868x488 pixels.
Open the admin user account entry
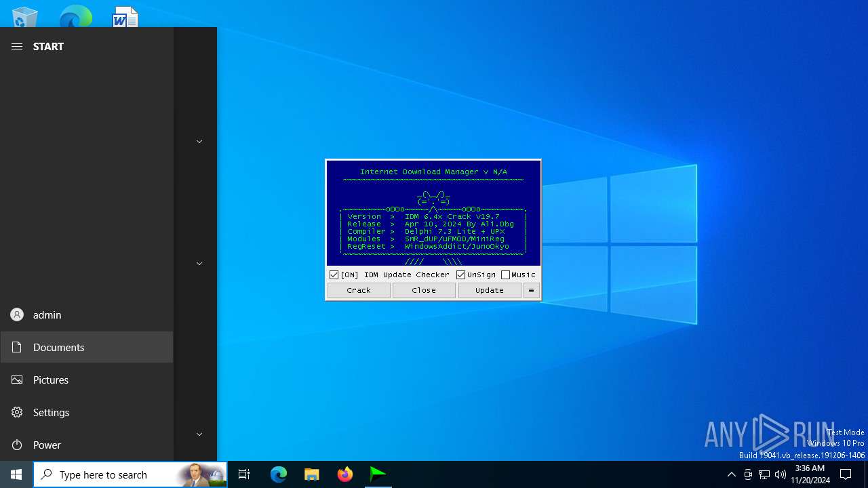(x=87, y=314)
